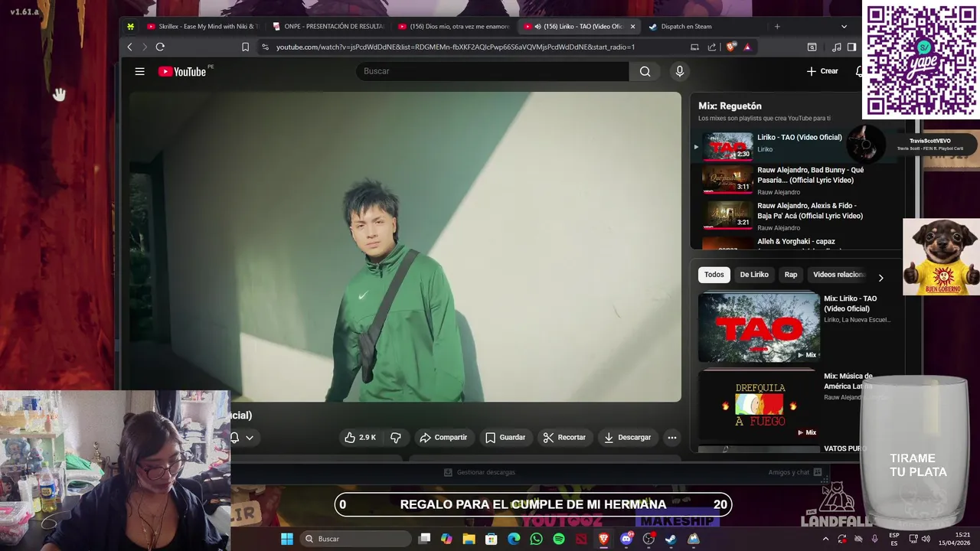Open the volume control in system tray
Image resolution: width=980 pixels, height=551 pixels.
[925, 539]
